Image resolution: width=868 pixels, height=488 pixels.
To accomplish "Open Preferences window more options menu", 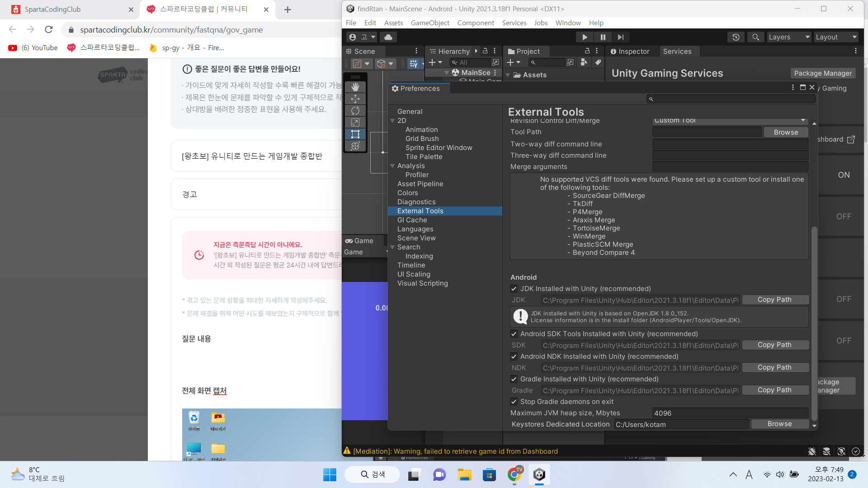I will click(x=793, y=88).
